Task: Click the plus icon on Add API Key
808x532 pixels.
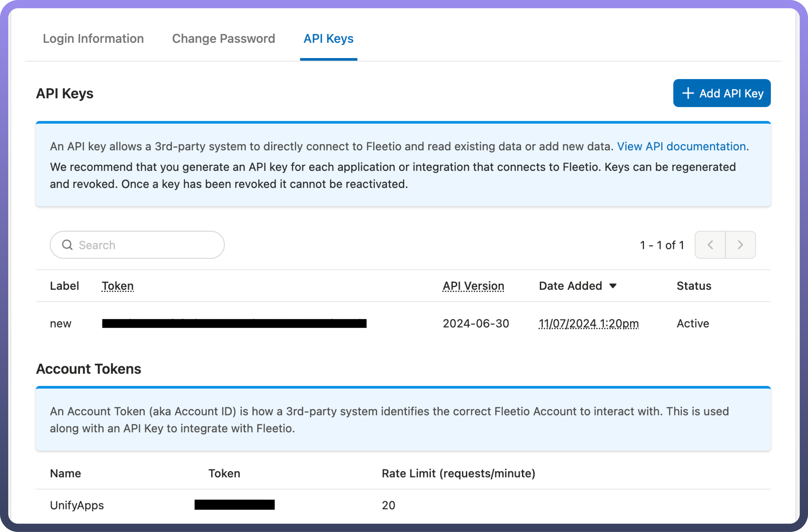Action: [688, 93]
